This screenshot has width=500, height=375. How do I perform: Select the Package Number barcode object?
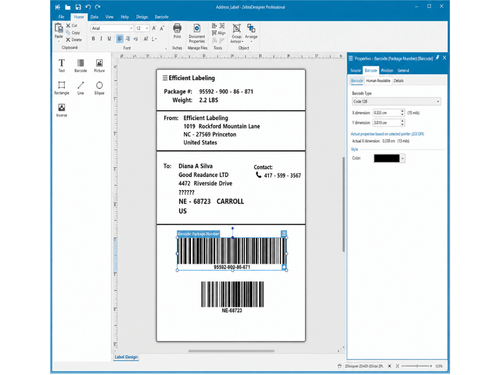point(232,253)
